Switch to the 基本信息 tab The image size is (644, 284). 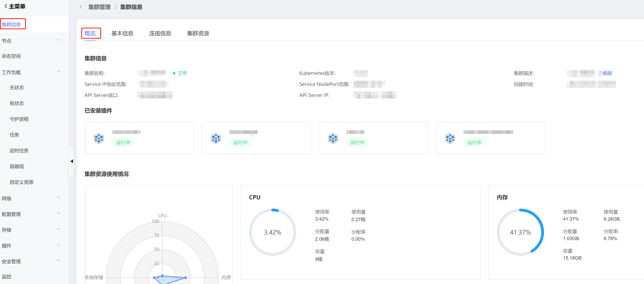122,33
